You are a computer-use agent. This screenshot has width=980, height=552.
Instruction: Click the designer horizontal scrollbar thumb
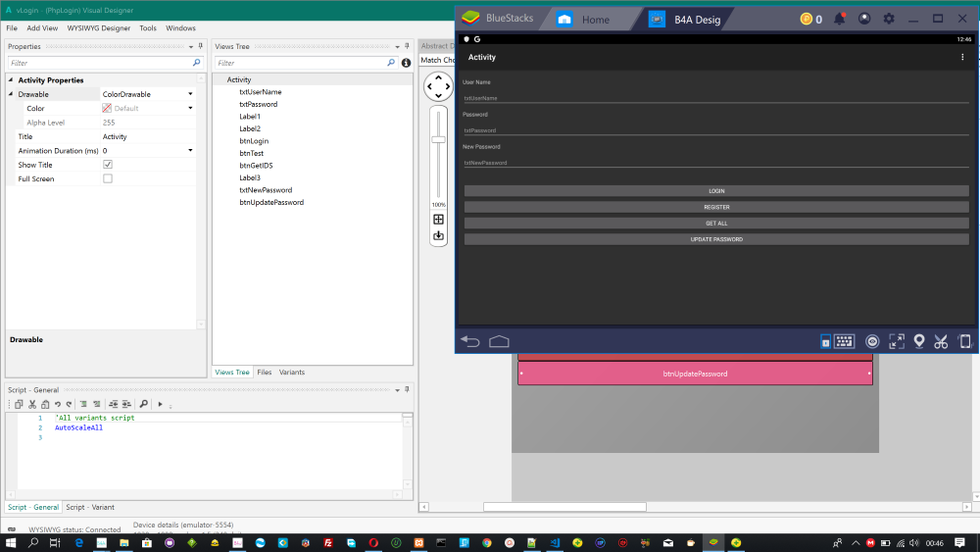[x=564, y=507]
